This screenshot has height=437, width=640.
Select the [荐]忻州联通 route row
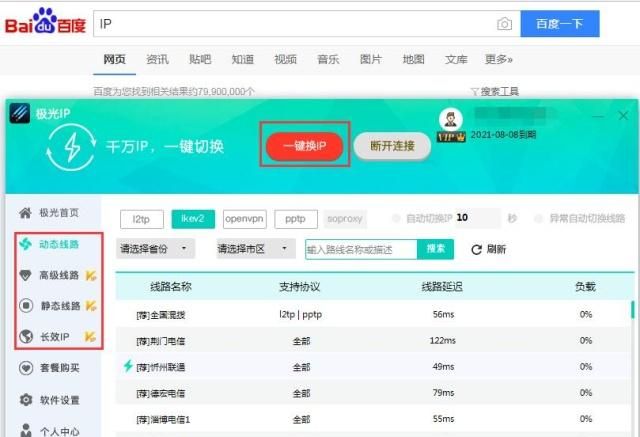(373, 367)
